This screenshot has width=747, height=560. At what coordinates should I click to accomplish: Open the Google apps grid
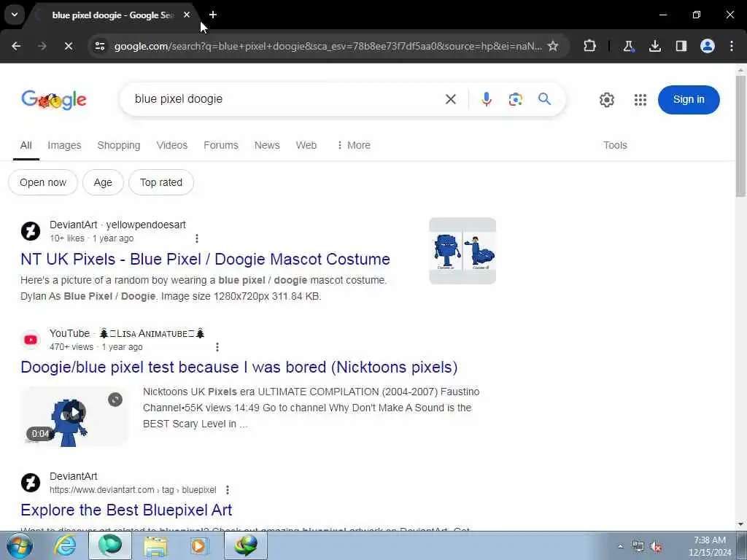[x=640, y=99]
